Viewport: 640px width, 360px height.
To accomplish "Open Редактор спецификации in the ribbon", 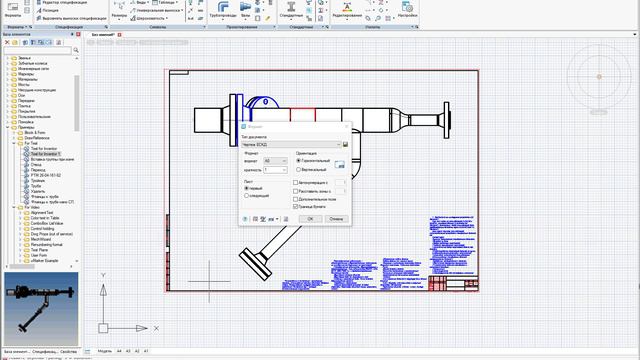I will [x=62, y=2].
